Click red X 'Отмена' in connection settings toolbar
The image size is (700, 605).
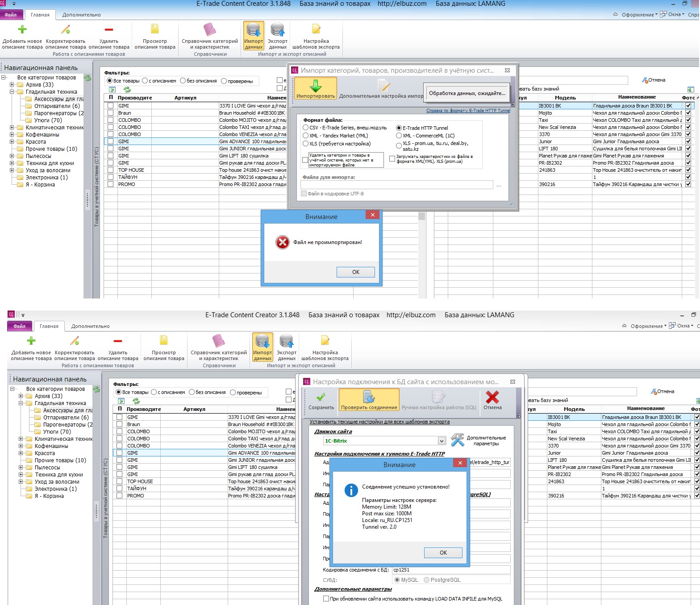click(492, 400)
